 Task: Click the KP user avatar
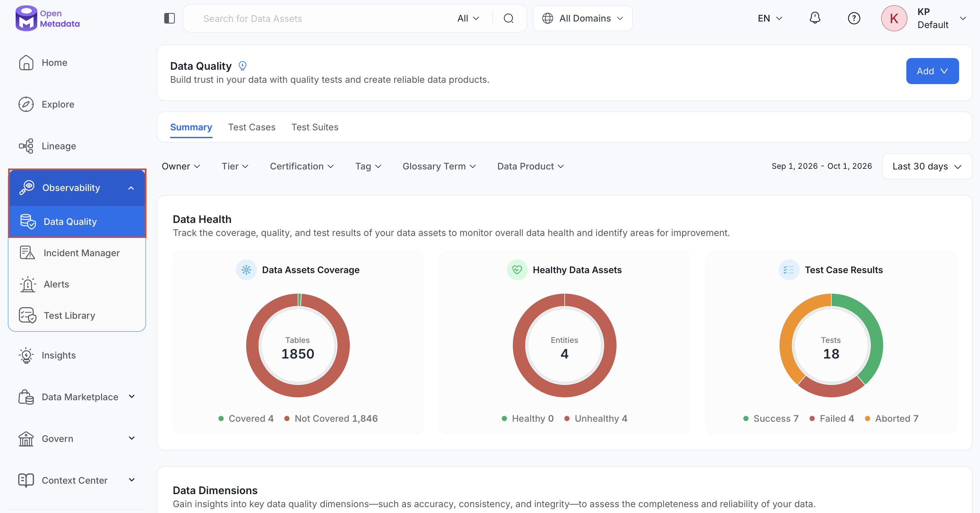[x=894, y=18]
